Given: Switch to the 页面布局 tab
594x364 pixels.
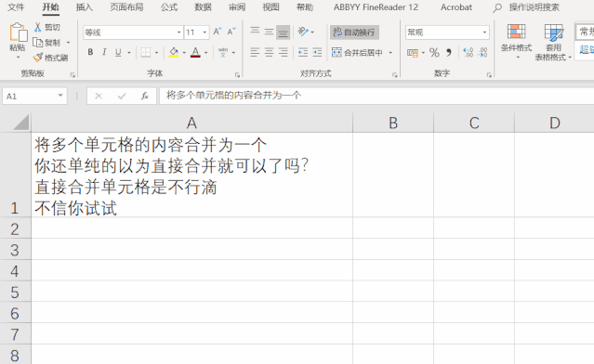Looking at the screenshot, I should point(126,7).
